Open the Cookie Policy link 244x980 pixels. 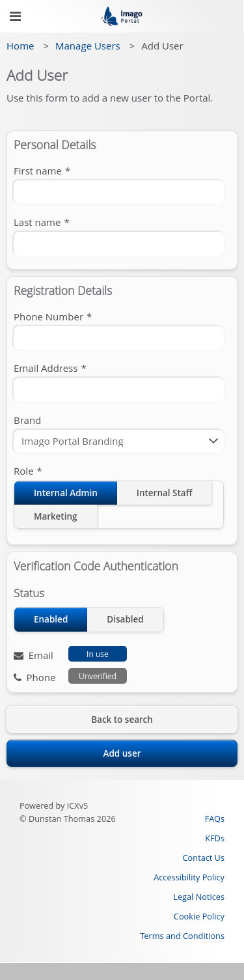tap(199, 916)
